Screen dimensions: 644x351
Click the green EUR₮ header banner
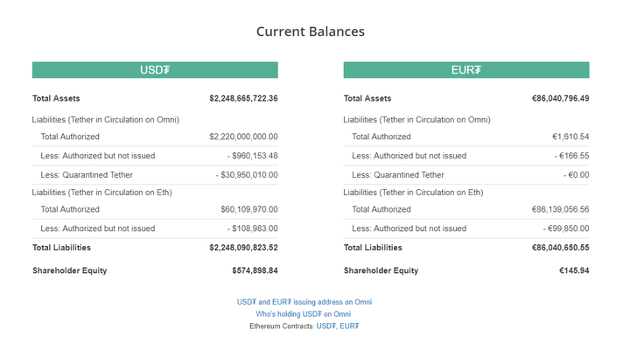pos(466,70)
